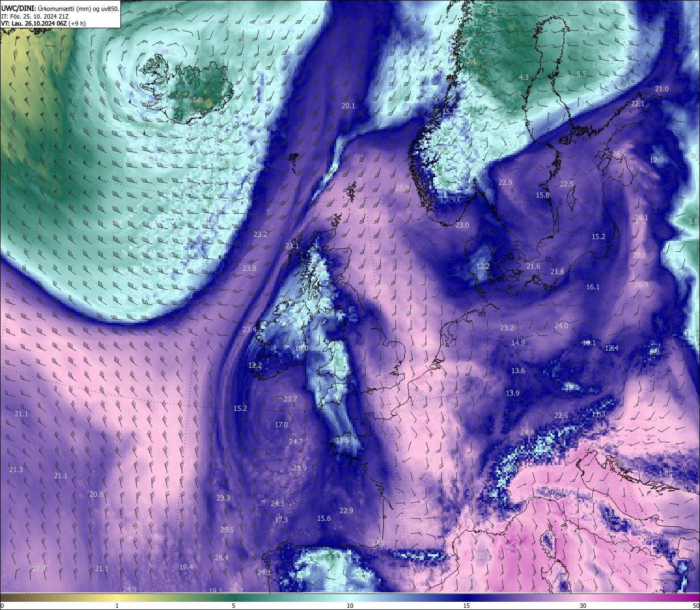Click the map value 24.7
This screenshot has height=610, width=700.
pos(295,441)
